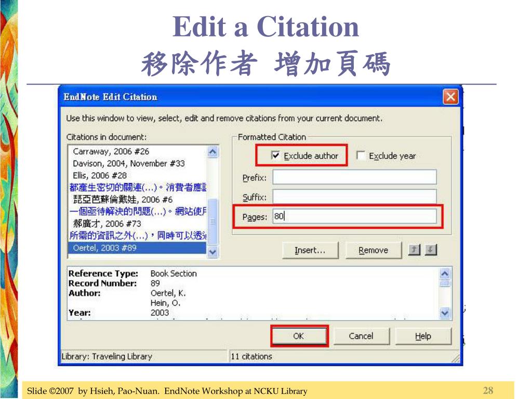The height and width of the screenshot is (399, 532).
Task: Click the Cancel button
Action: click(x=362, y=336)
